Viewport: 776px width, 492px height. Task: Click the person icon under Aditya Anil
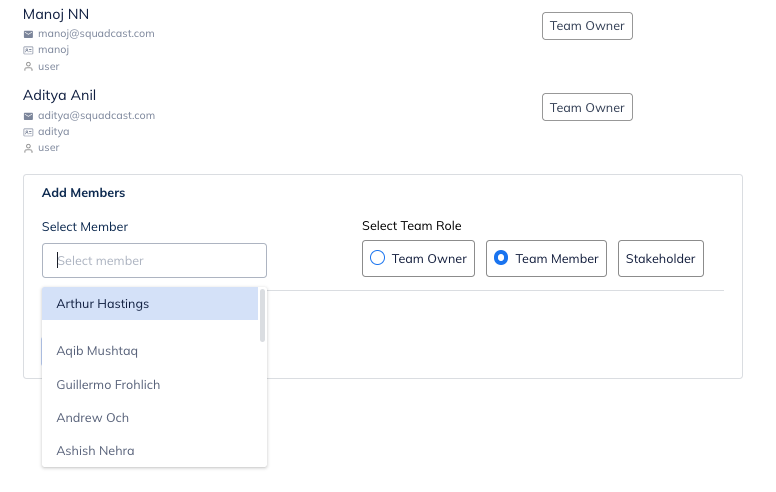pos(28,148)
